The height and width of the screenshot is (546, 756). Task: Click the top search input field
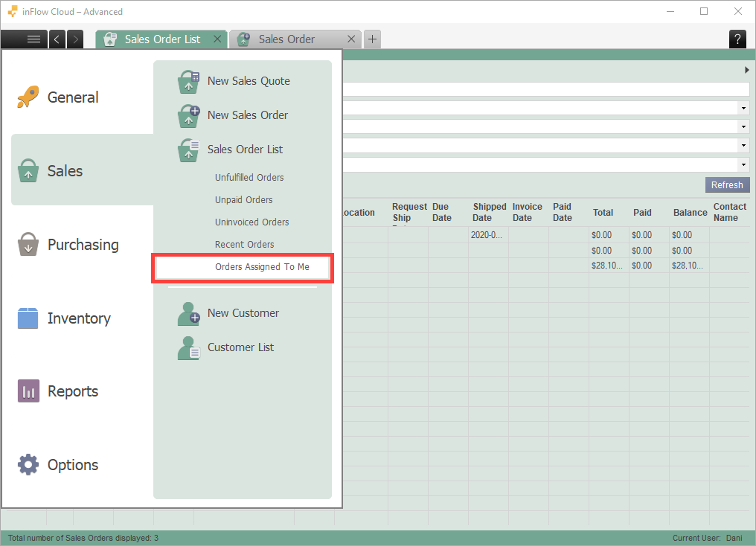pos(546,89)
